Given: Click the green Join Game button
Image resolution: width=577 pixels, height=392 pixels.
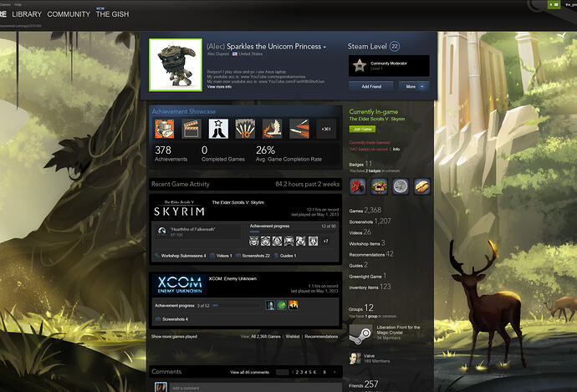Looking at the screenshot, I should coord(362,129).
